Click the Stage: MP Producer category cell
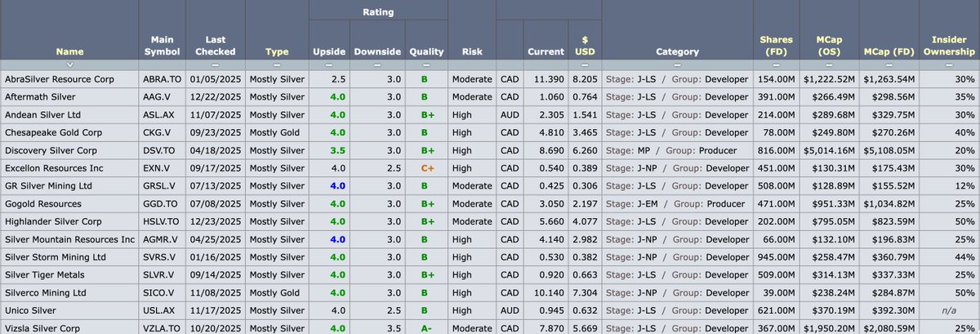The width and height of the screenshot is (980, 334). click(676, 151)
